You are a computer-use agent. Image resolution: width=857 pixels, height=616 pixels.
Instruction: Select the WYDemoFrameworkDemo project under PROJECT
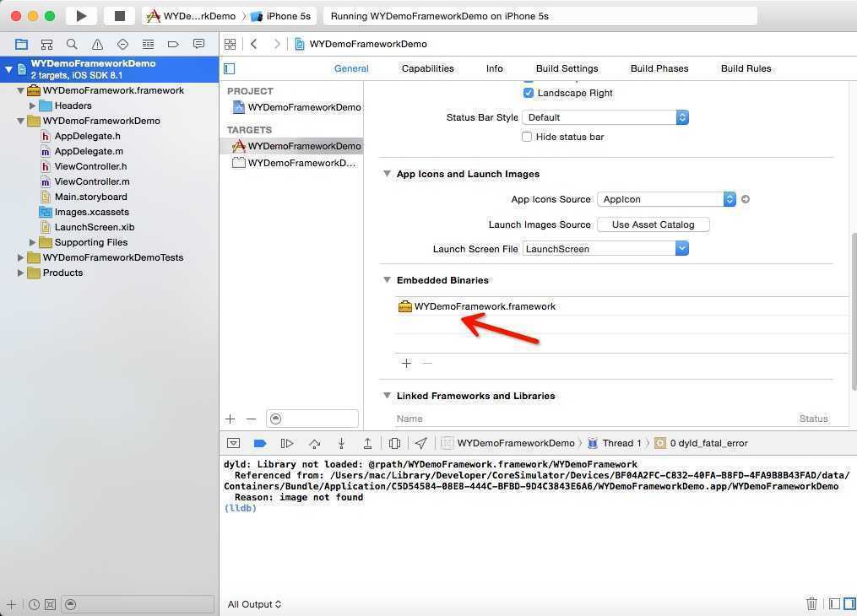coord(297,107)
